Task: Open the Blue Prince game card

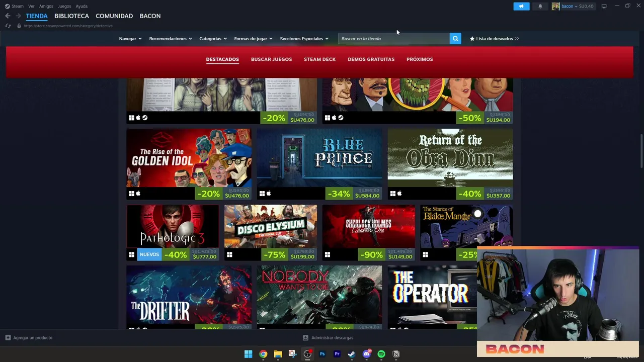Action: click(319, 164)
